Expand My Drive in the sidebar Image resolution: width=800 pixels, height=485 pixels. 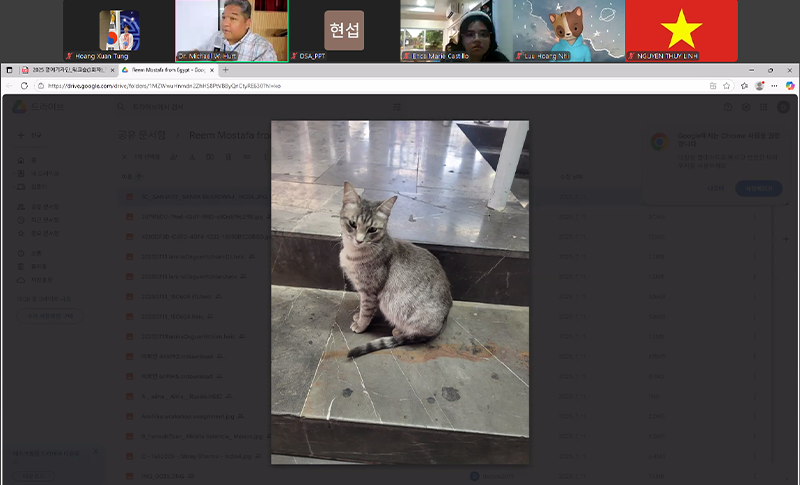point(14,173)
